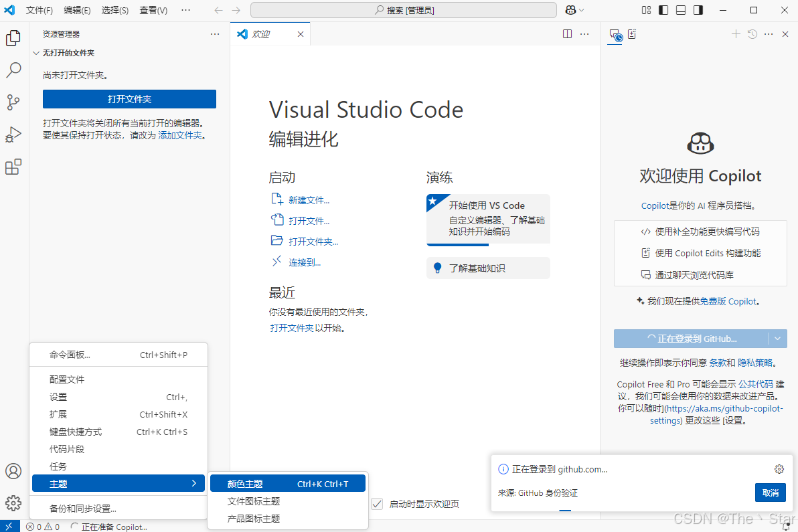Choose 扩展 from the menu
798x532 pixels.
tap(118, 414)
